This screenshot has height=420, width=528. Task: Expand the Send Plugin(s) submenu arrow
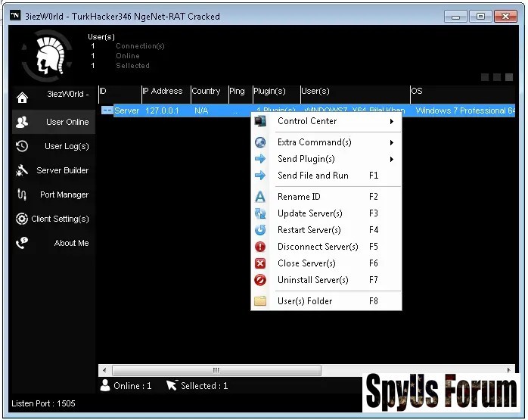pos(391,159)
